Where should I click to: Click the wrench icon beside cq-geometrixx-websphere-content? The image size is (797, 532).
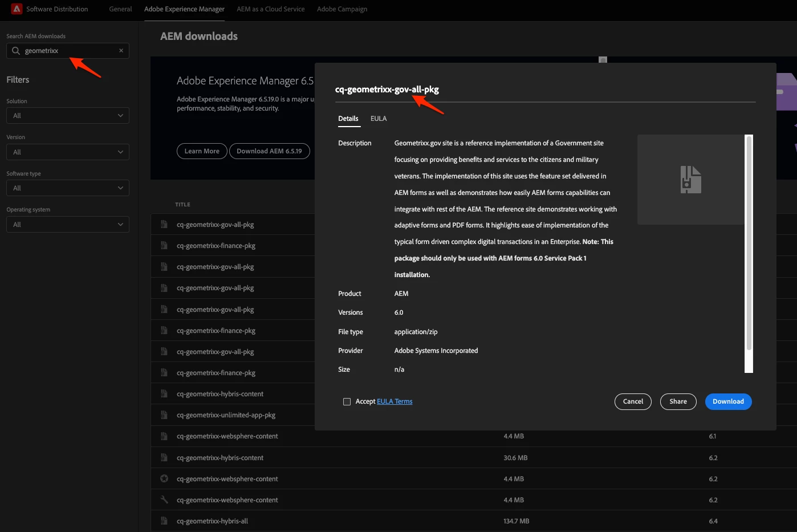pos(164,500)
